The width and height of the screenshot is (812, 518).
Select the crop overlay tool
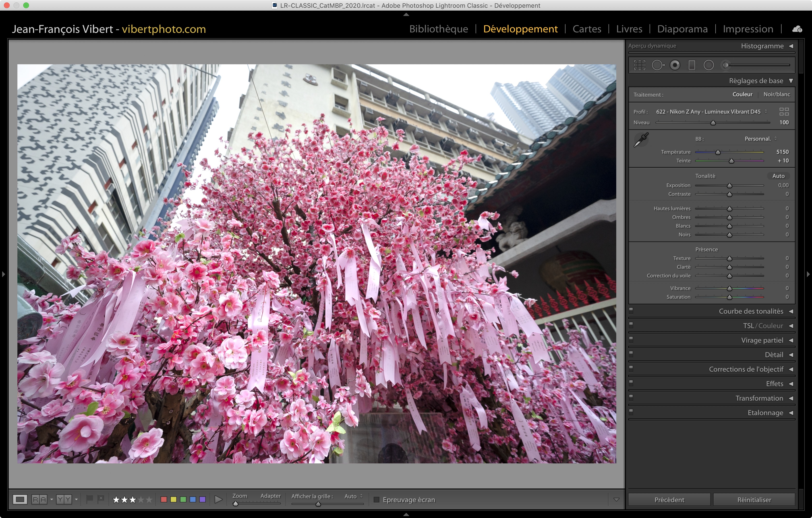pyautogui.click(x=639, y=65)
